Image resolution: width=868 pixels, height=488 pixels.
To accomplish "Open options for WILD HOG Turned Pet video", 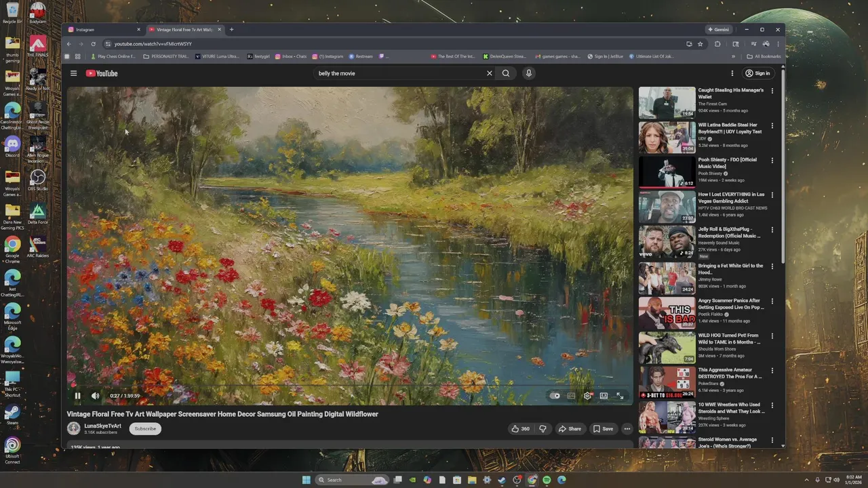I will [x=772, y=335].
